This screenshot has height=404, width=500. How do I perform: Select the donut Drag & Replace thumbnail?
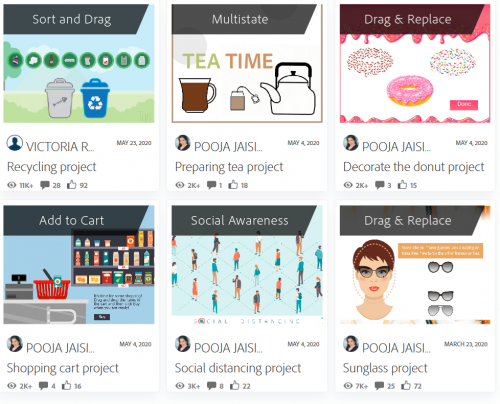pyautogui.click(x=415, y=64)
